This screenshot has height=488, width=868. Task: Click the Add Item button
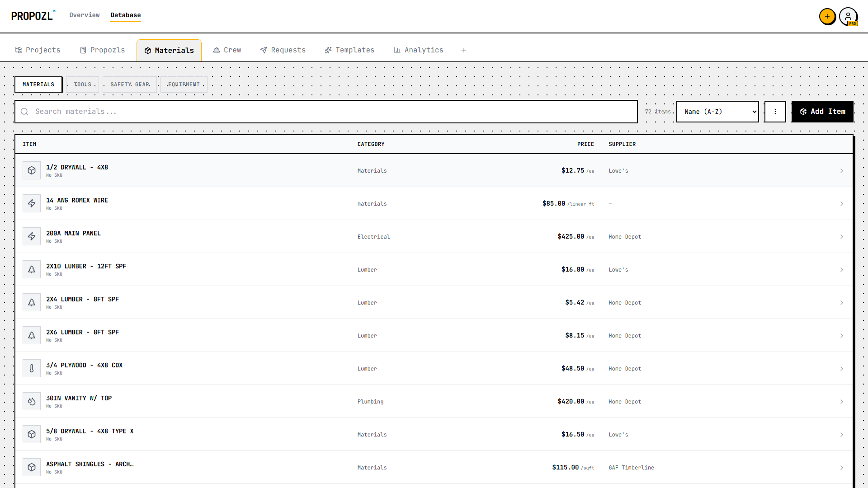point(822,112)
